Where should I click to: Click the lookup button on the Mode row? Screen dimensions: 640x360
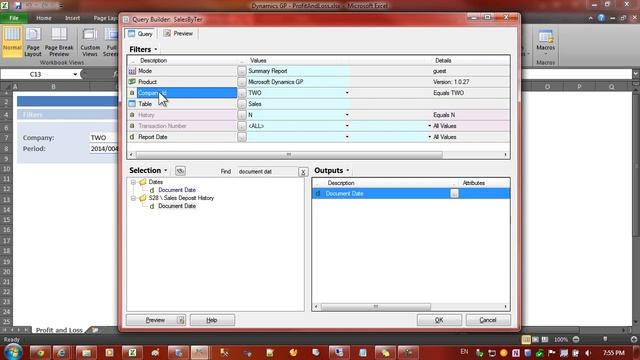coord(242,71)
